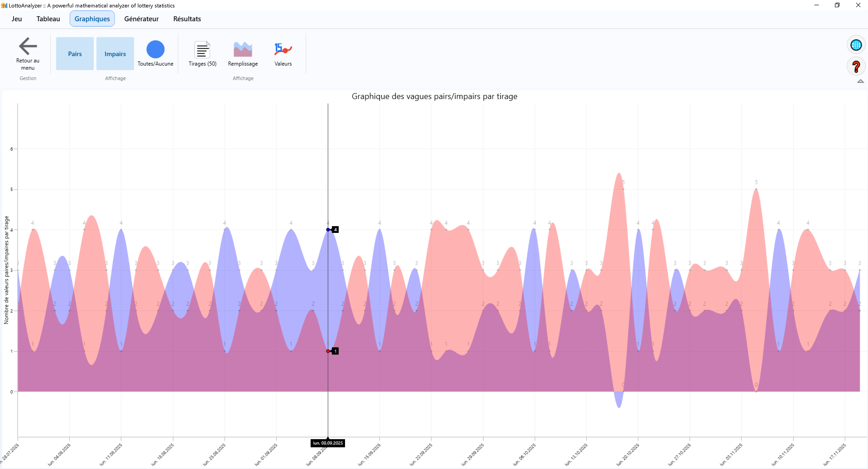Screen dimensions: 868x469
Task: Click the red data point valued 1
Action: (328, 351)
